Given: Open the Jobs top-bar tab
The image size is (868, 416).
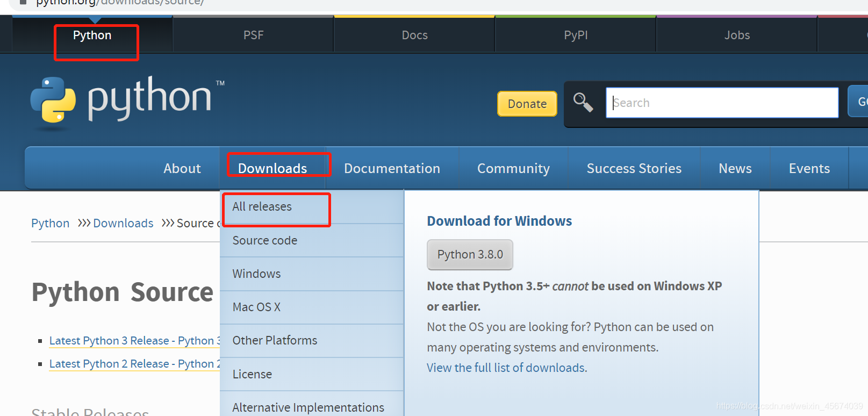Looking at the screenshot, I should point(737,35).
